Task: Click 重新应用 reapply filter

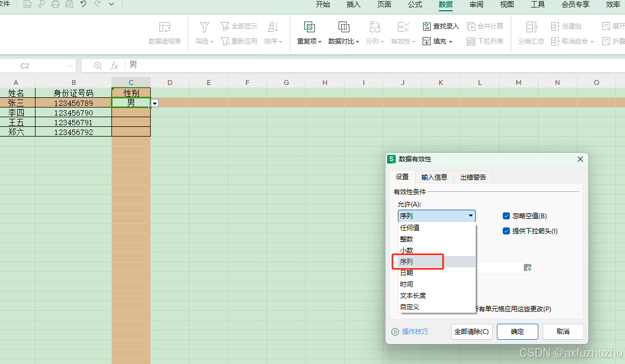Action: tap(239, 41)
